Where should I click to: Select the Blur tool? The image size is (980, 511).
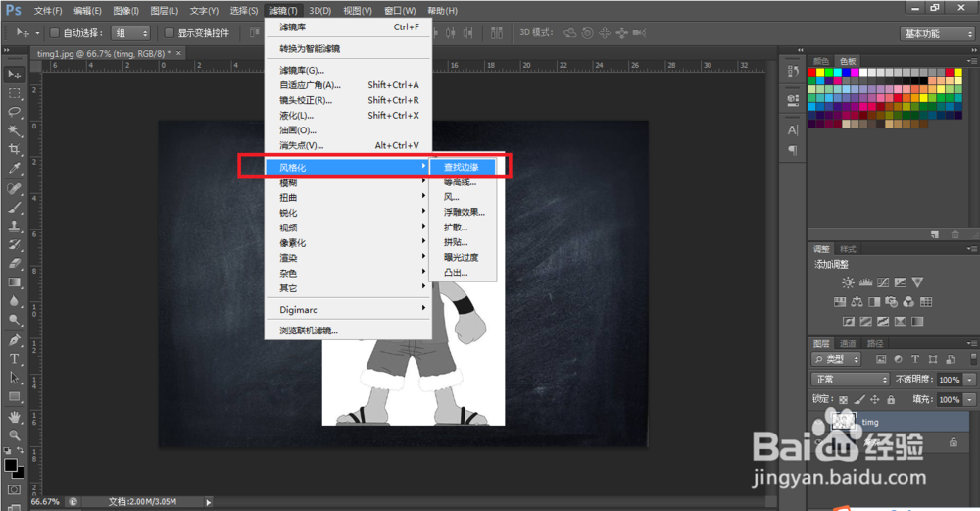pyautogui.click(x=14, y=301)
